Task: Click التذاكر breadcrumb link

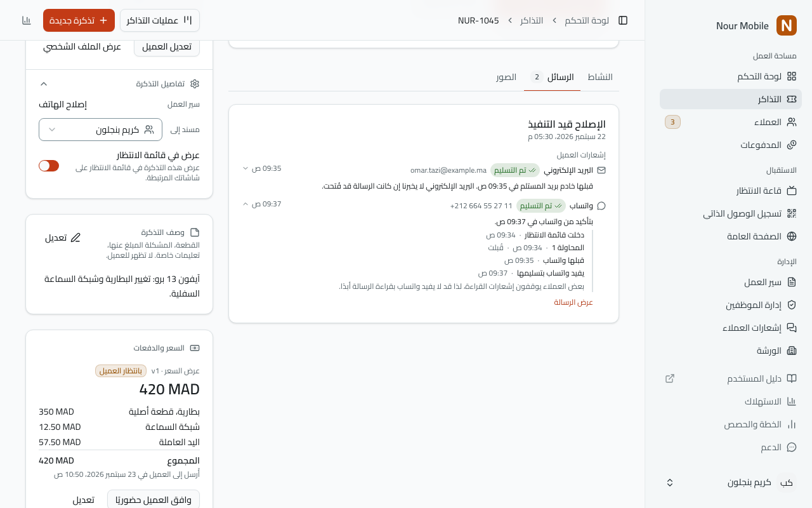Action: pos(532,20)
